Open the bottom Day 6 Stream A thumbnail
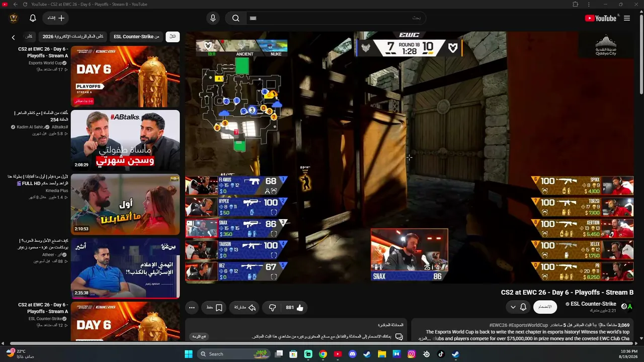 tap(125, 322)
